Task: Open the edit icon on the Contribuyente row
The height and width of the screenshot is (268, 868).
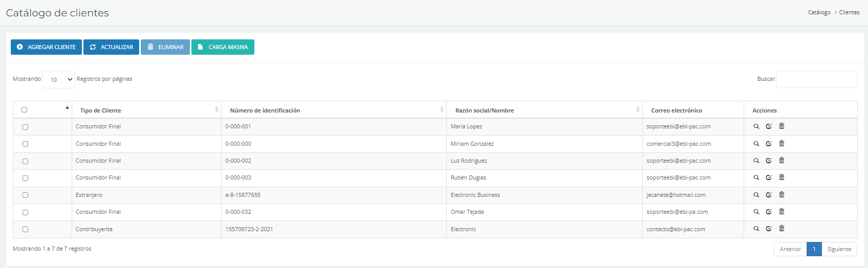Action: (769, 229)
